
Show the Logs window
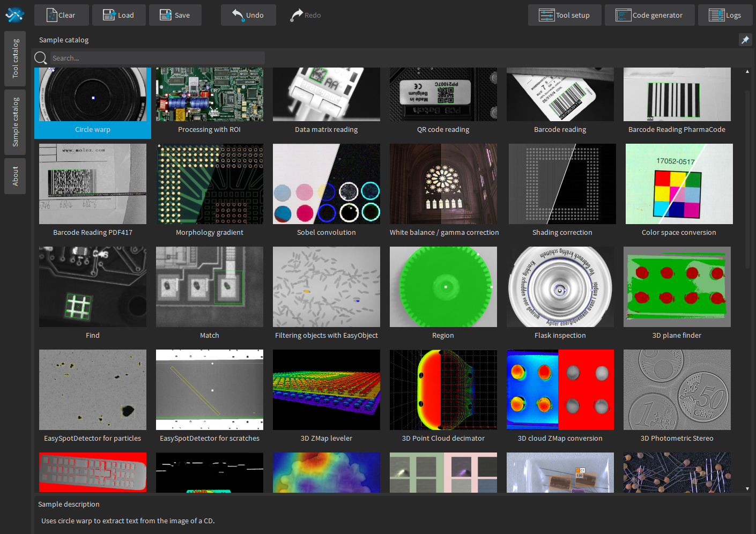point(725,15)
